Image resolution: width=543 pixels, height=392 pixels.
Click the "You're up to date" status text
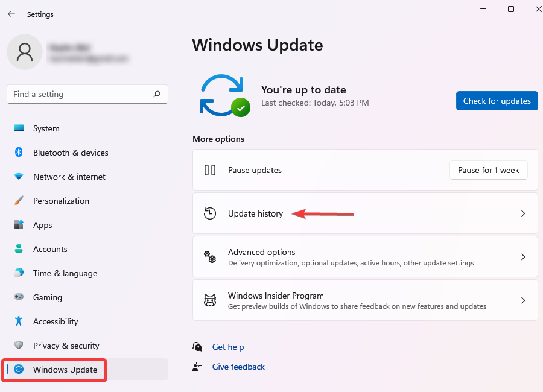pyautogui.click(x=303, y=90)
